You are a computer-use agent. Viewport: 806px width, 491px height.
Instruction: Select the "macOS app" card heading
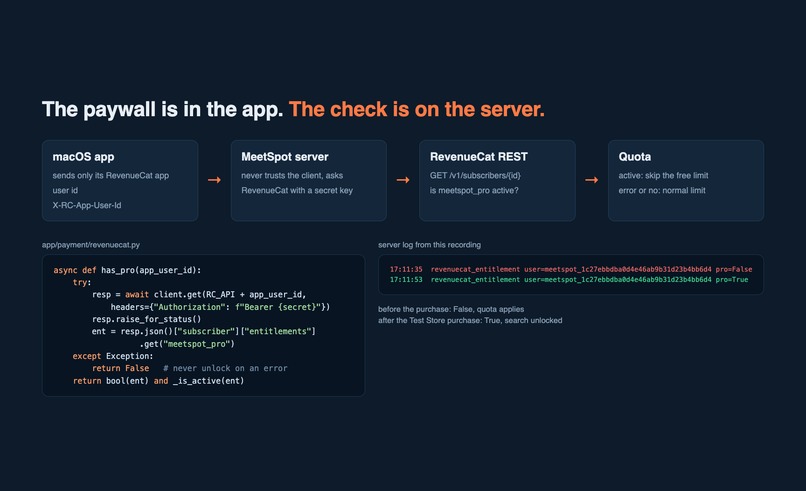(83, 157)
